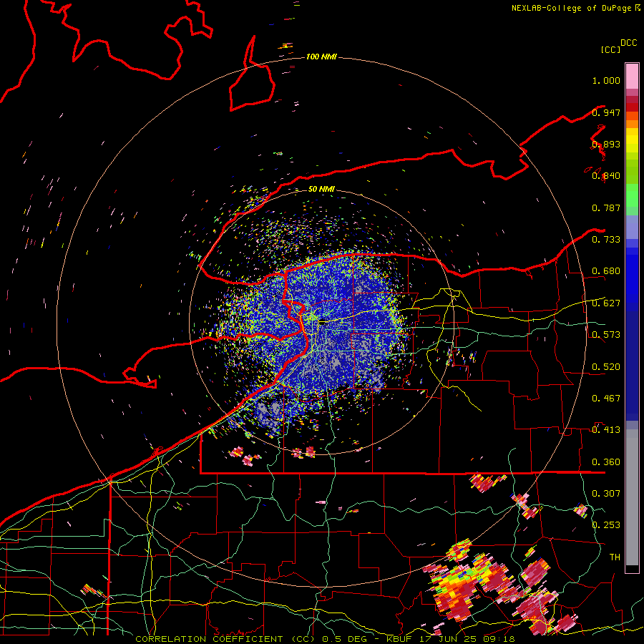Click the 0.627 legend value

click(606, 303)
